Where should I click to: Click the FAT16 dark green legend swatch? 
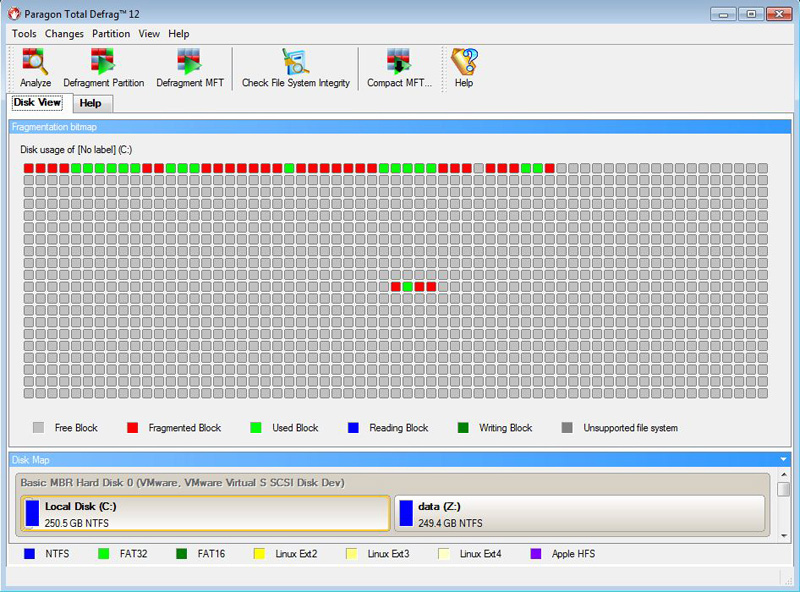(182, 554)
